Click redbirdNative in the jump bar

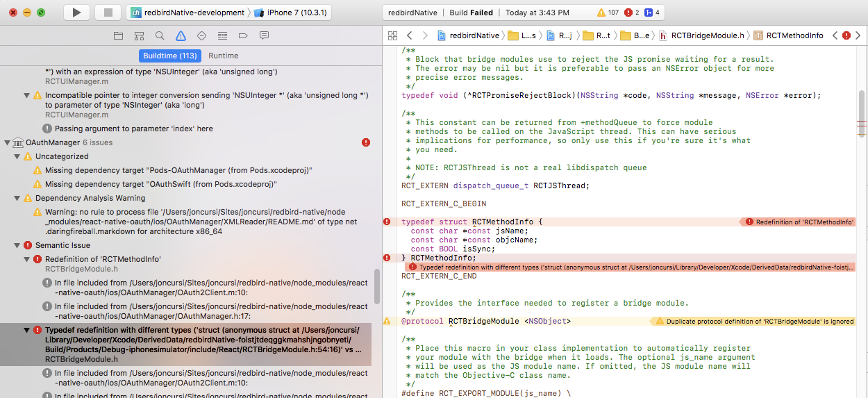coord(468,35)
